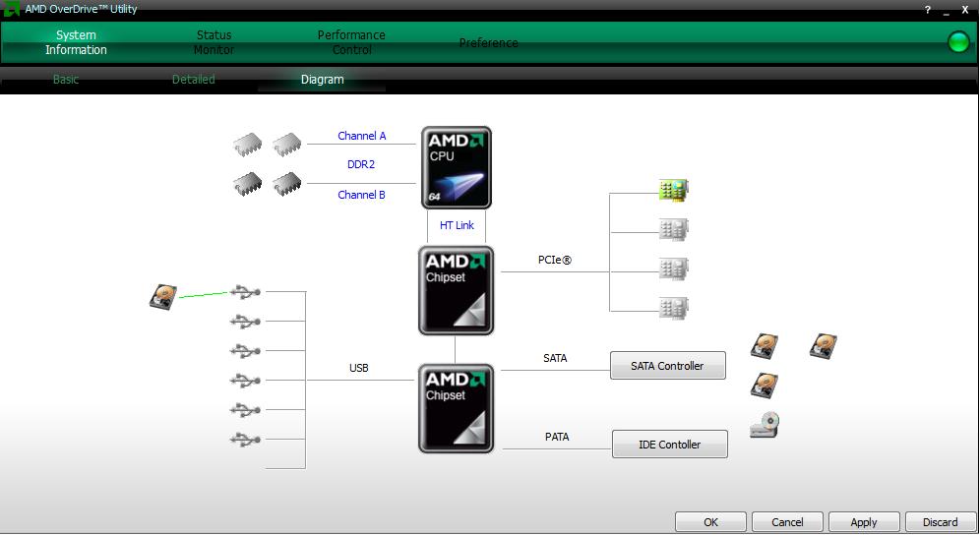Click the second Channel B memory module icon
The height and width of the screenshot is (536, 980).
pos(287,184)
